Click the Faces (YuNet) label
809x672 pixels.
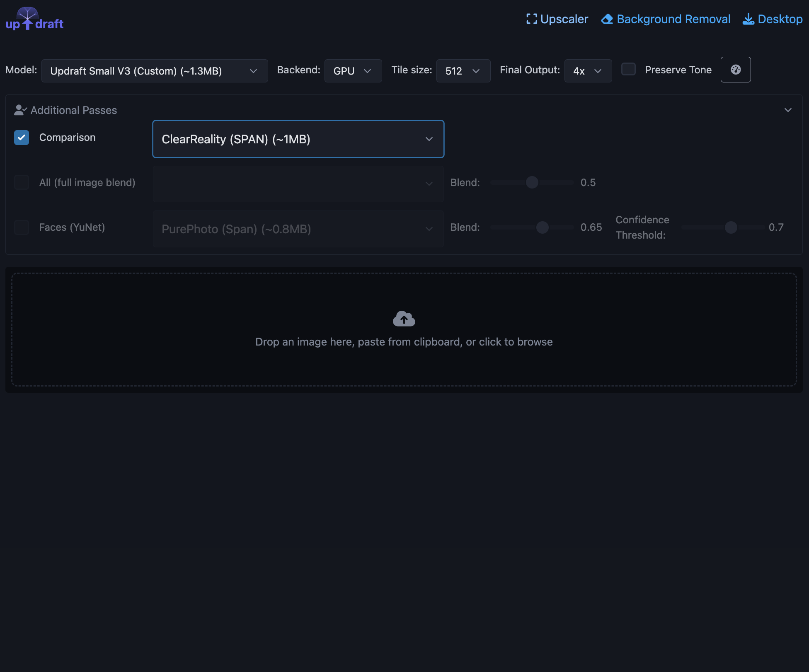point(72,227)
